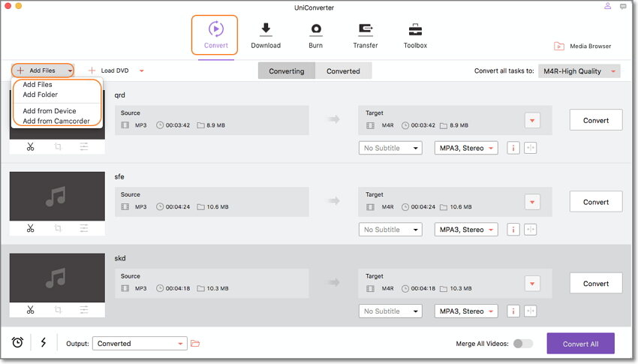This screenshot has width=638, height=364.
Task: Click the trim scissors icon for qrd
Action: (31, 147)
